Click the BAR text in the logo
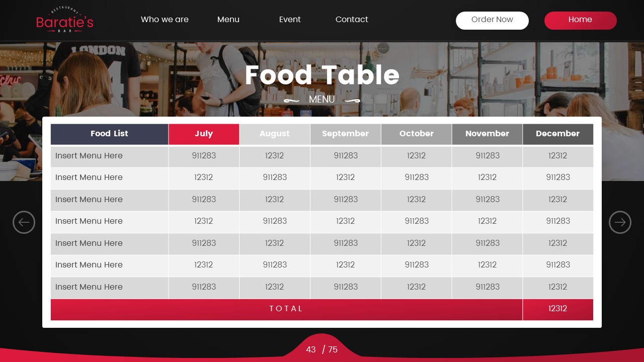This screenshot has width=644, height=362. point(64,31)
